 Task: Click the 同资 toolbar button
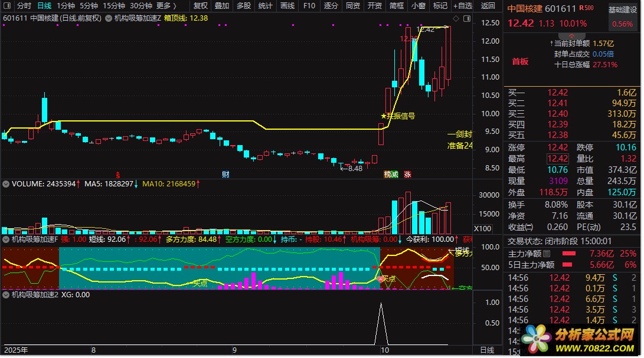coord(353,6)
